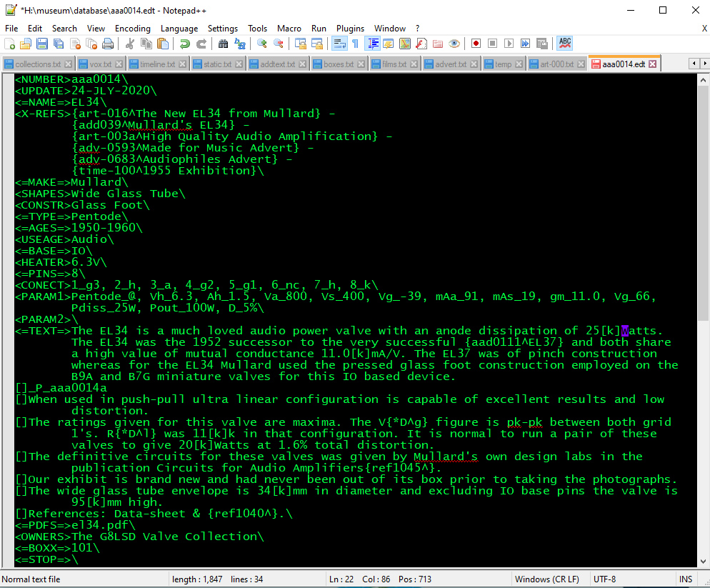Open the question mark help menu
The height and width of the screenshot is (588, 710).
[x=417, y=29]
